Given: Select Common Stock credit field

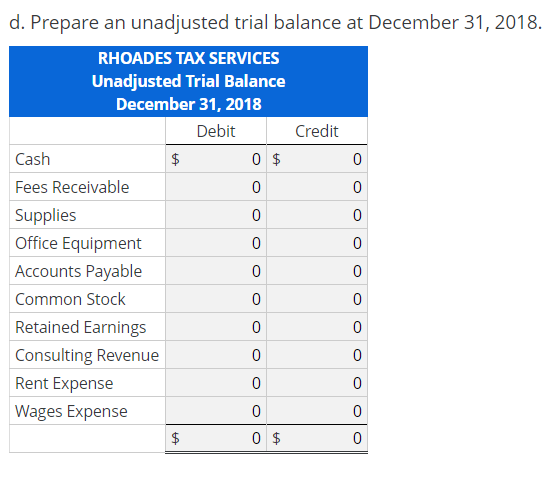Looking at the screenshot, I should [317, 299].
